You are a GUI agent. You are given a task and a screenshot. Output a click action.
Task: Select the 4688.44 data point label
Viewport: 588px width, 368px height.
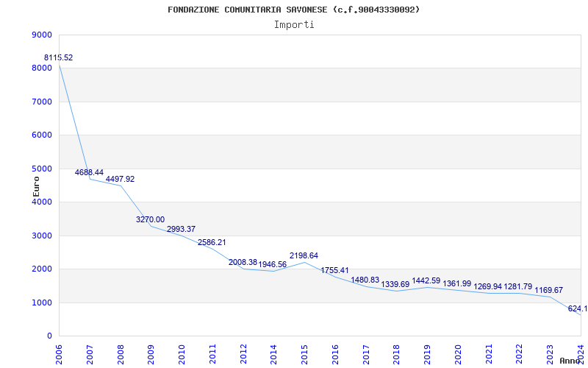click(x=89, y=172)
